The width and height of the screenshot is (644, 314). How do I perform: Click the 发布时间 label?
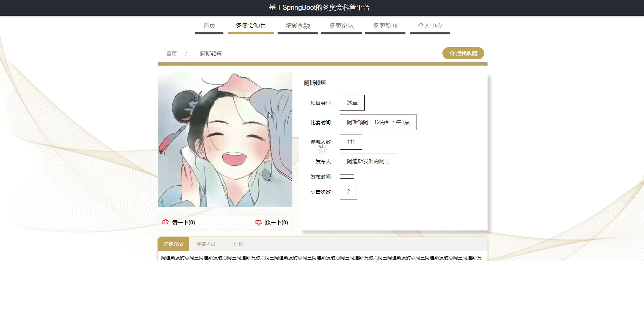(321, 177)
